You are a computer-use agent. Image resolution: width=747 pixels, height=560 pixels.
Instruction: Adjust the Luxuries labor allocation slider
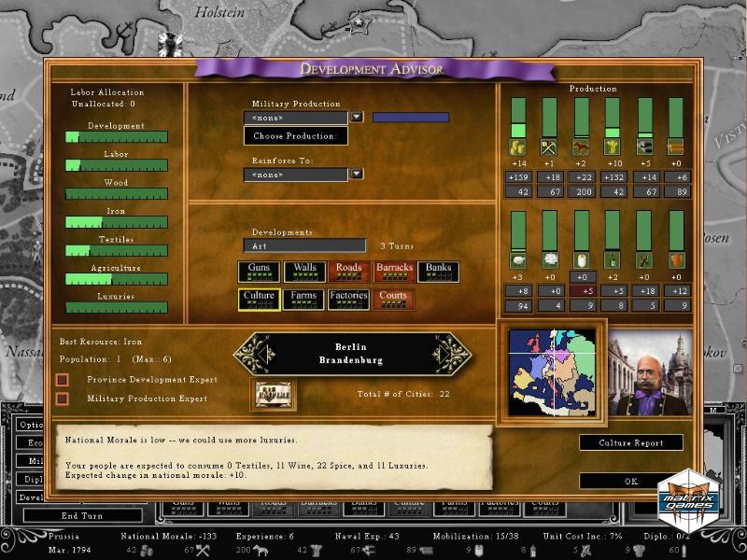pos(117,307)
